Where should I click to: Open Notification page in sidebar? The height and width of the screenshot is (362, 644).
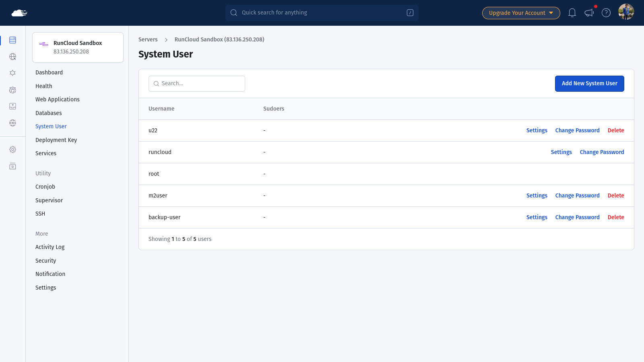click(50, 274)
